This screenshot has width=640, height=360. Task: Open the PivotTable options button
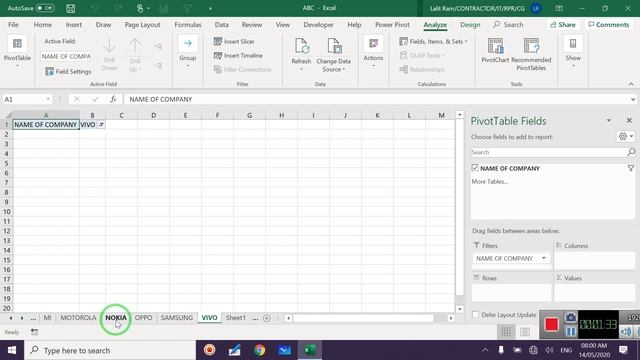coord(17,50)
